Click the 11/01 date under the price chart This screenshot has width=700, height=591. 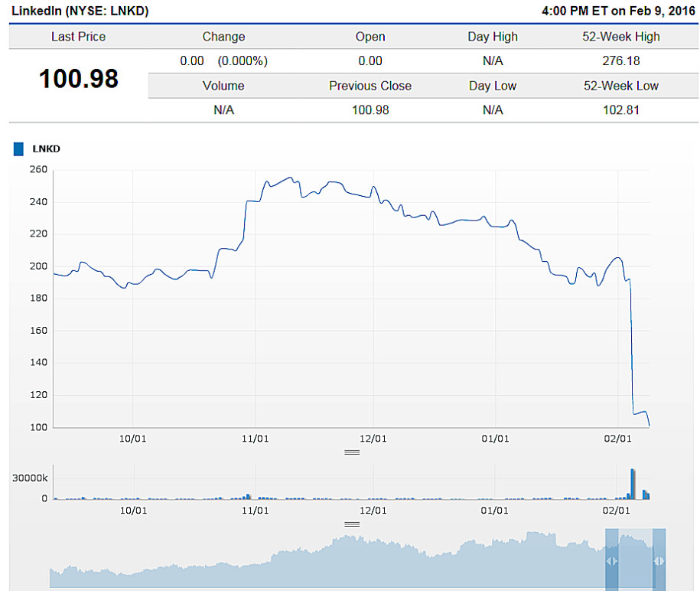click(x=256, y=439)
